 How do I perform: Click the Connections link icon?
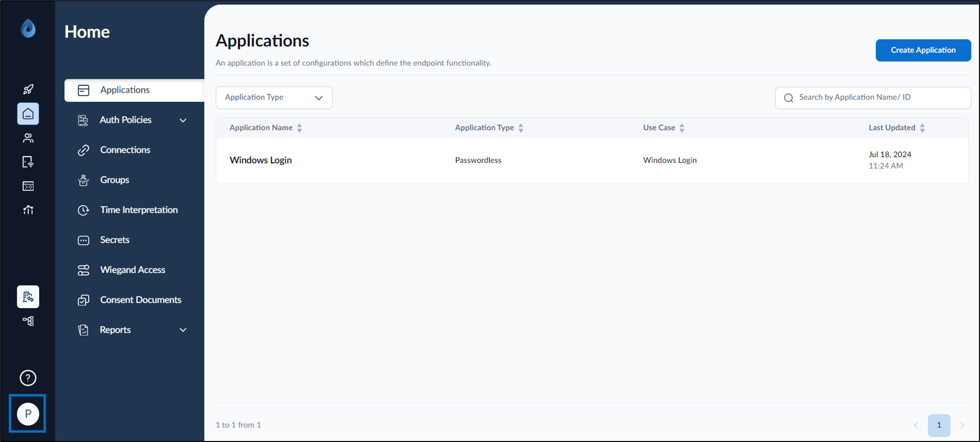(84, 150)
